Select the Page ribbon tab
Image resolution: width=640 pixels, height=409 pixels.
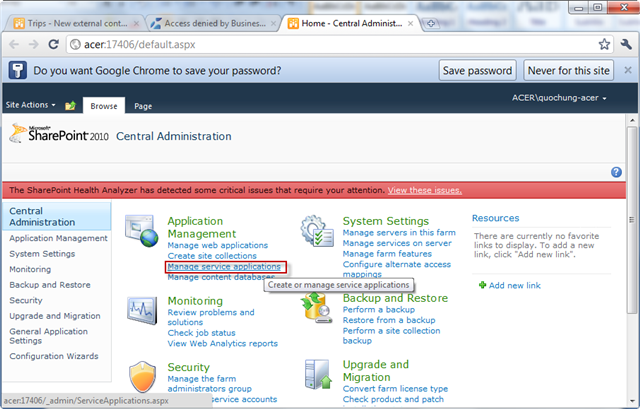pyautogui.click(x=143, y=106)
